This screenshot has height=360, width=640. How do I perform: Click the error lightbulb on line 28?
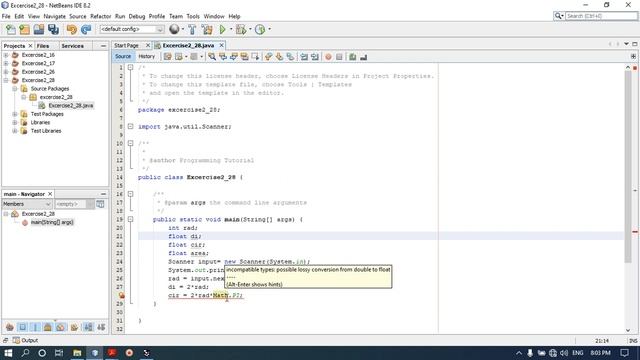coord(121,295)
